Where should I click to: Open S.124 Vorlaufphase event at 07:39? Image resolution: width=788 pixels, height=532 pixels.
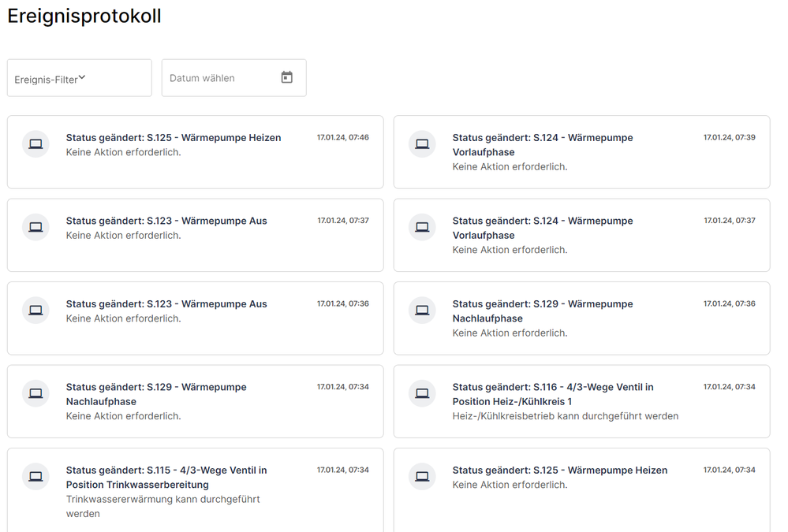(543, 145)
